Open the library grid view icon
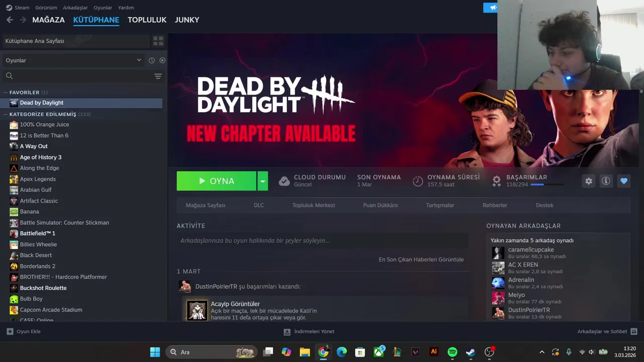The image size is (644, 362). (158, 41)
